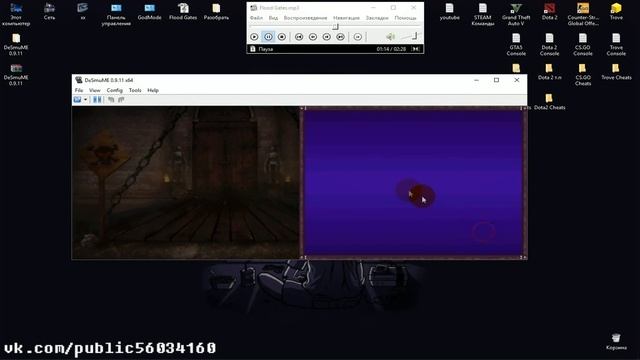Image resolution: width=640 pixels, height=360 pixels.
Task: Open the CS:GO Cheats folder
Action: [x=583, y=74]
